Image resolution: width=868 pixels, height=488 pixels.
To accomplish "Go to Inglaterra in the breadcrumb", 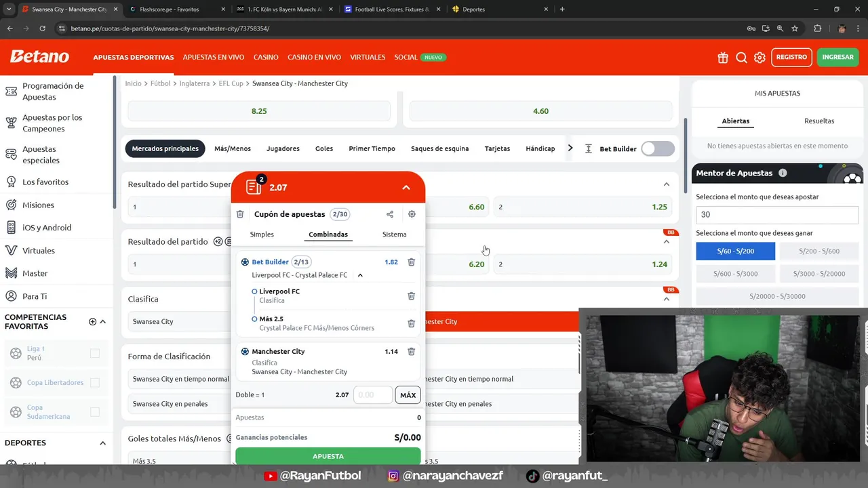I will pos(195,83).
